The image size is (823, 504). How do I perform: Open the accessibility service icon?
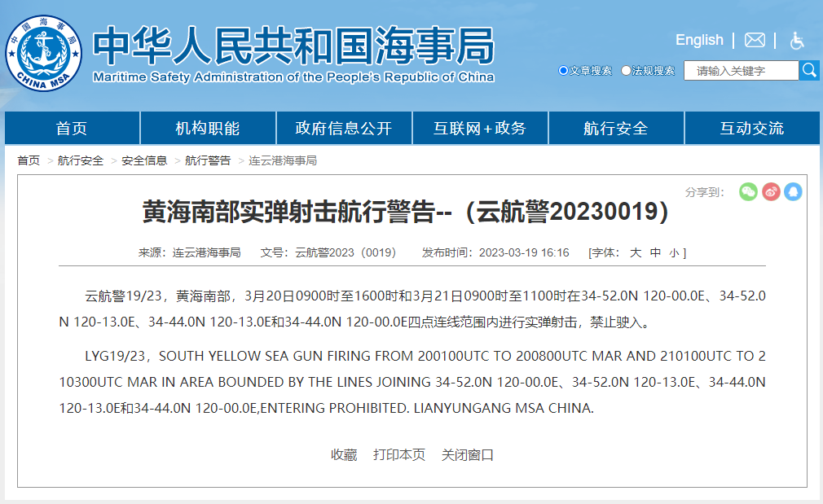797,39
